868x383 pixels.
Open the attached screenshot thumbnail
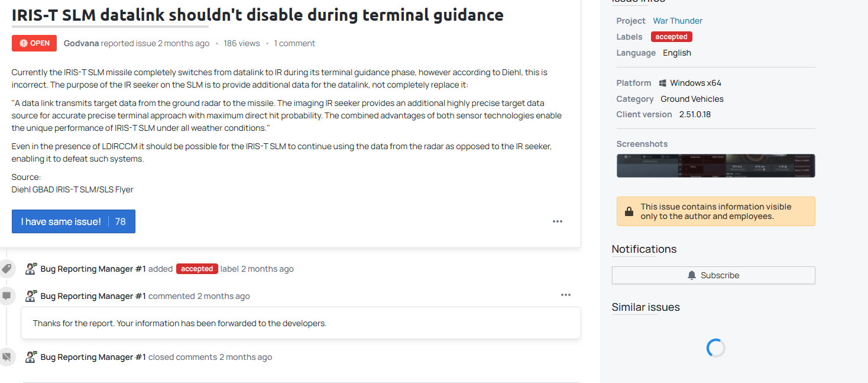pyautogui.click(x=715, y=166)
